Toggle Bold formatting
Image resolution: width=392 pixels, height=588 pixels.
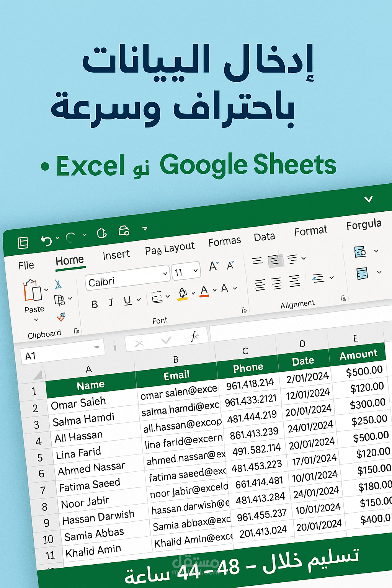[95, 304]
